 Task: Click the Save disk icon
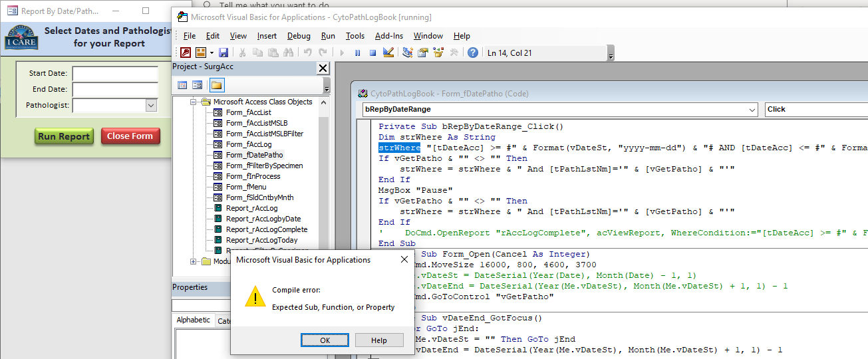point(223,53)
